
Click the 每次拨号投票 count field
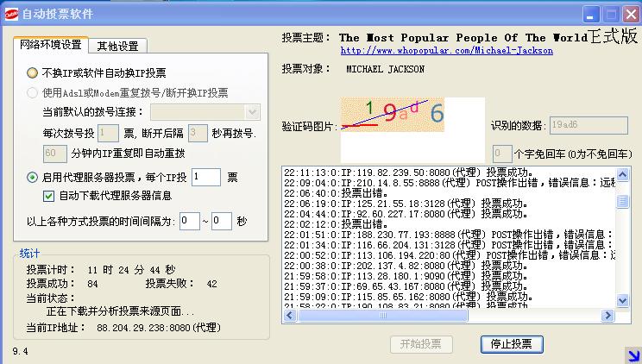click(x=109, y=133)
